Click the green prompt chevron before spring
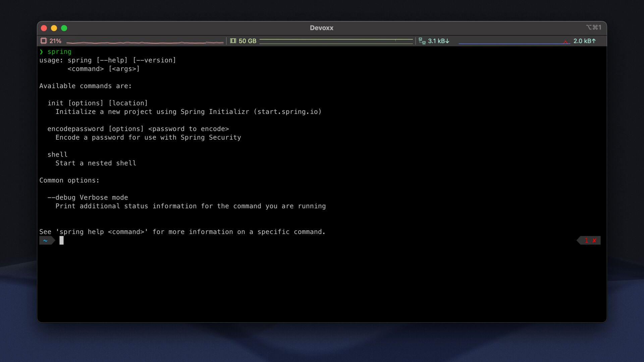Screen dimensions: 644x362 41,52
